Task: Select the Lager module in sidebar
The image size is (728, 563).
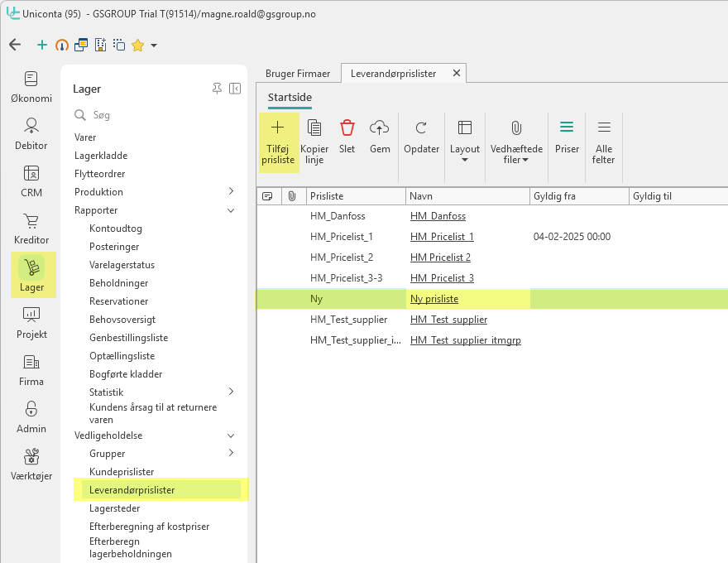Action: click(x=31, y=275)
